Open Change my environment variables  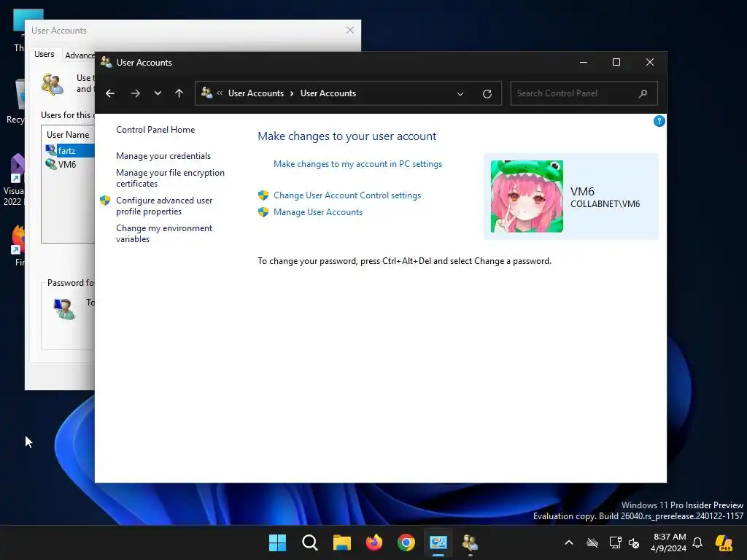(164, 233)
